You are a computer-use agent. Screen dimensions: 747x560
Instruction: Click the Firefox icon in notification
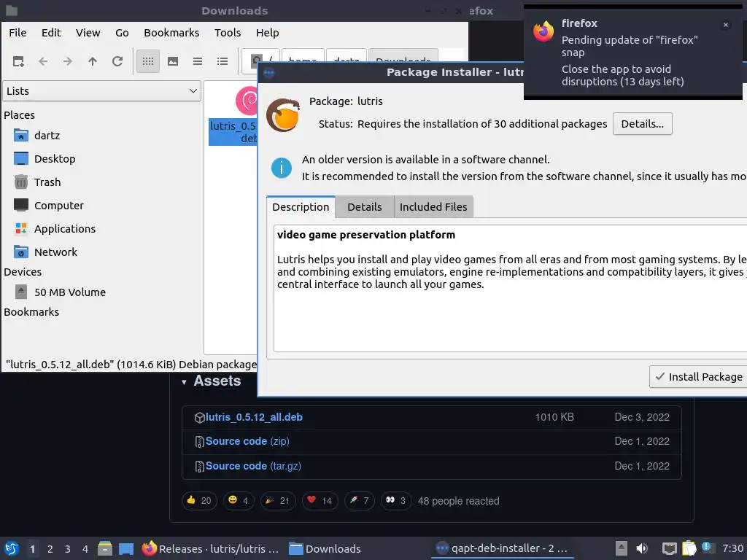543,31
